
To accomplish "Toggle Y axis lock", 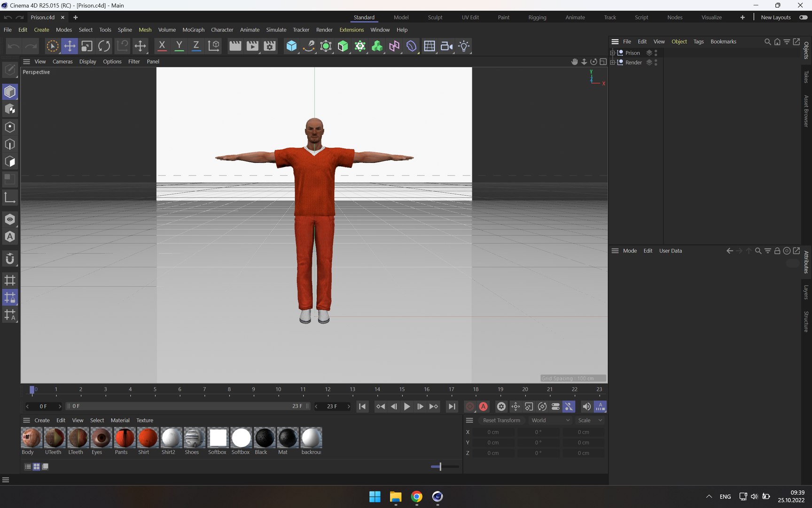I will [x=179, y=46].
